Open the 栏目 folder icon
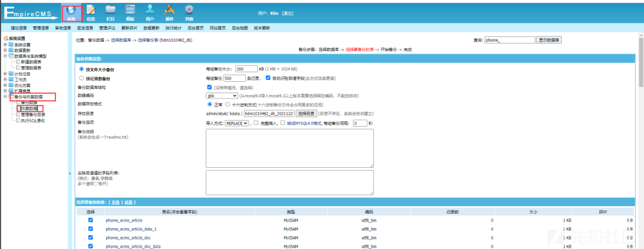644x249 pixels. (110, 10)
